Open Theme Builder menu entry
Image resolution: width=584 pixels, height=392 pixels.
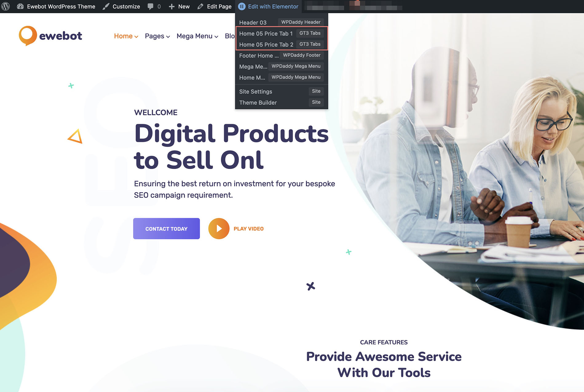click(x=282, y=102)
